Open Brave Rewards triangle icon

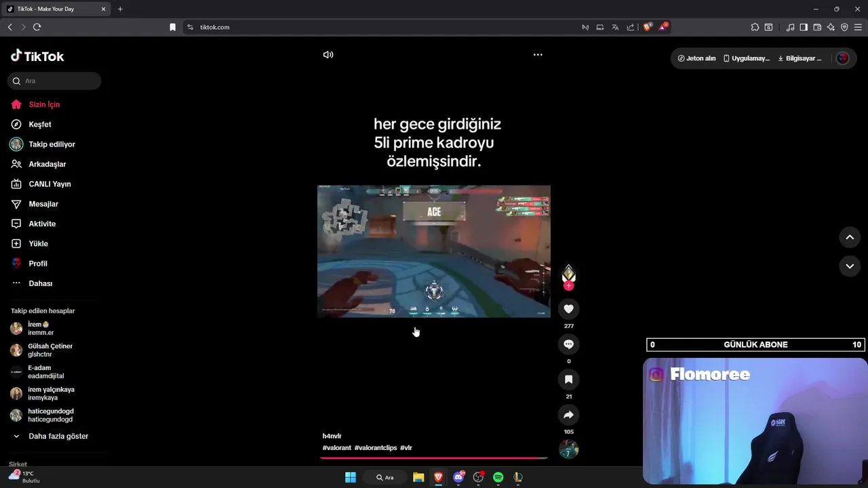pyautogui.click(x=663, y=27)
